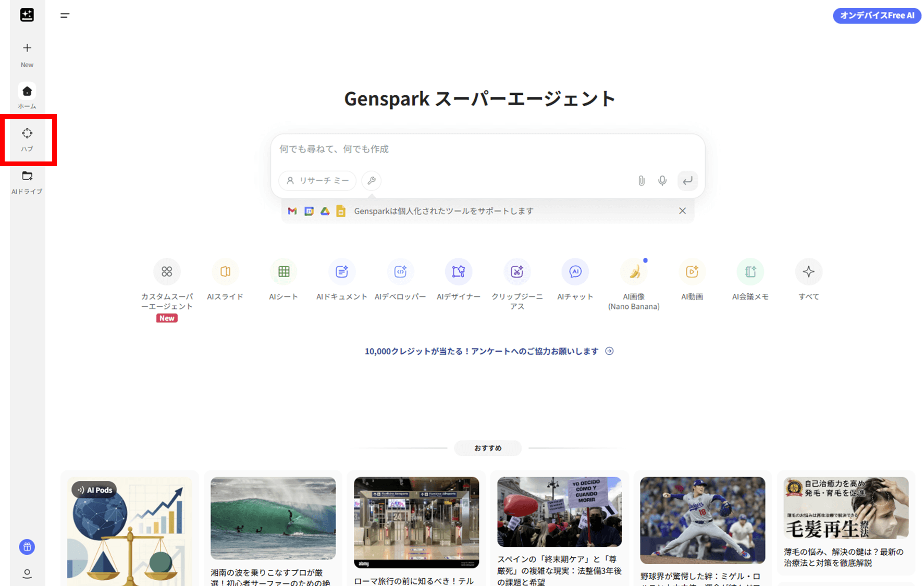Dismiss the personalized tools banner
Image resolution: width=924 pixels, height=586 pixels.
(x=682, y=211)
